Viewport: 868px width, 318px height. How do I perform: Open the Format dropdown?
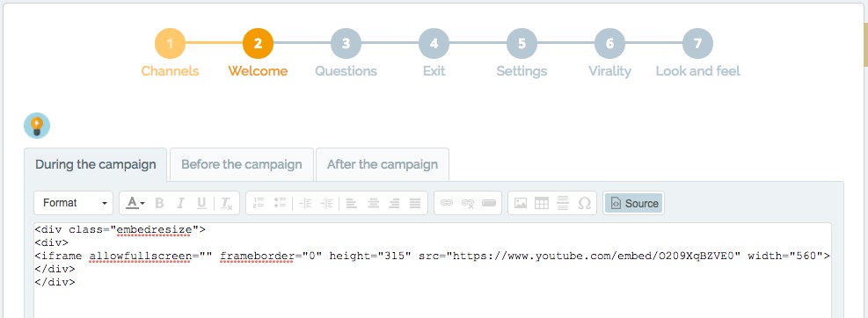74,203
